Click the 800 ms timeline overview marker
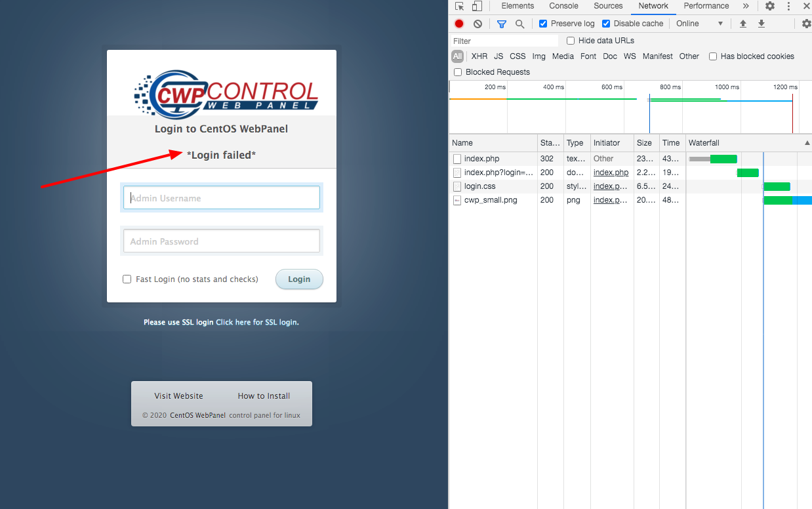The height and width of the screenshot is (509, 812). click(x=670, y=87)
